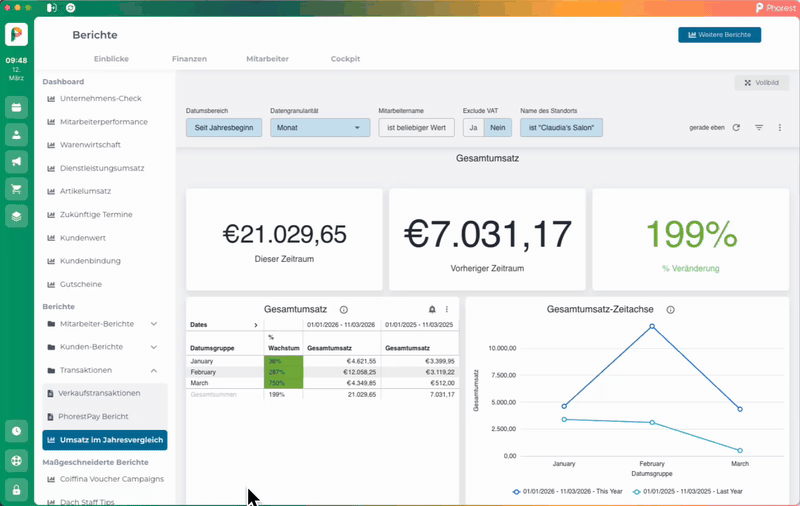Click the 'Vollbild' fullscreen button
The image size is (800, 506).
(761, 83)
